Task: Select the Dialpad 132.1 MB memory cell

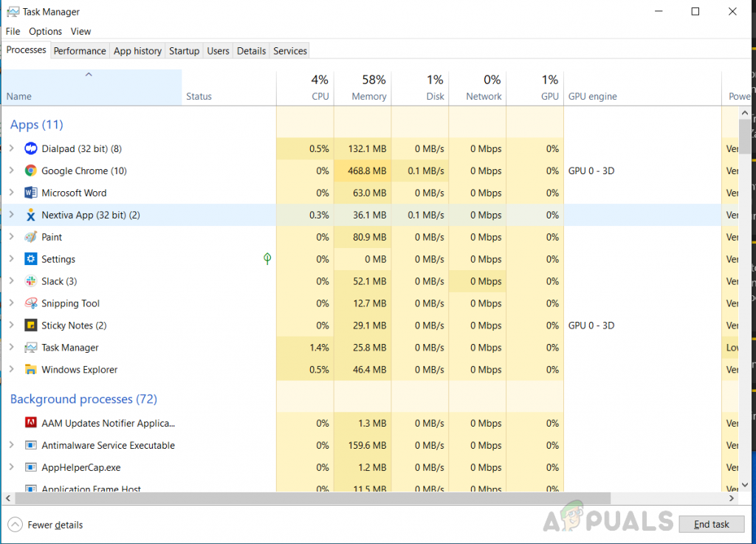Action: point(362,148)
